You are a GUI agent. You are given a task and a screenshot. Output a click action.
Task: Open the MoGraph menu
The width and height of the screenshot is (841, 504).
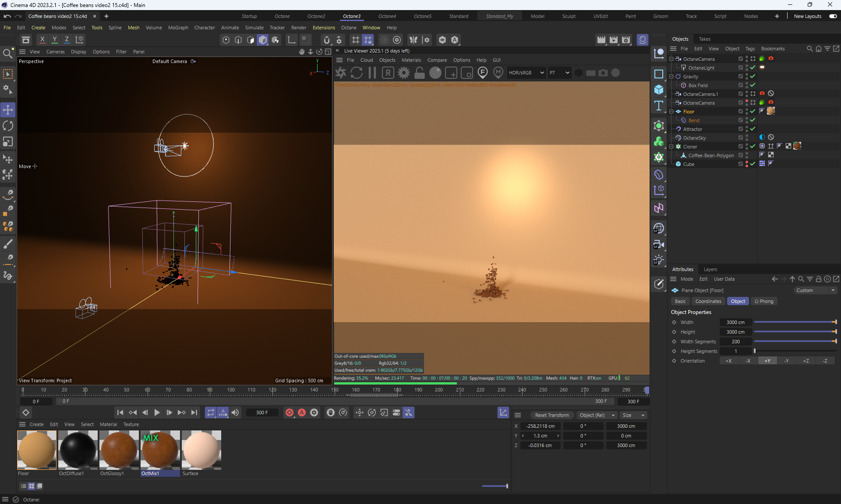coord(178,28)
